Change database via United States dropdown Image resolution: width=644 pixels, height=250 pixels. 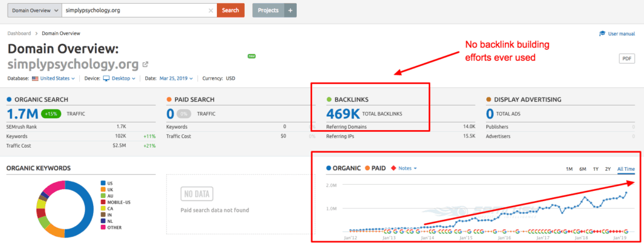pyautogui.click(x=57, y=79)
